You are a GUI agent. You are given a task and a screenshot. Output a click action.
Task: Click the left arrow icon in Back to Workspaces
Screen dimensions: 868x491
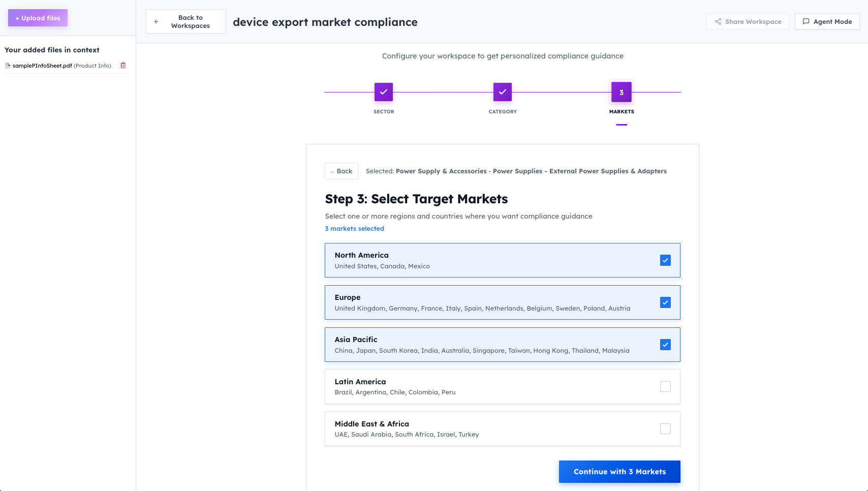click(x=157, y=22)
